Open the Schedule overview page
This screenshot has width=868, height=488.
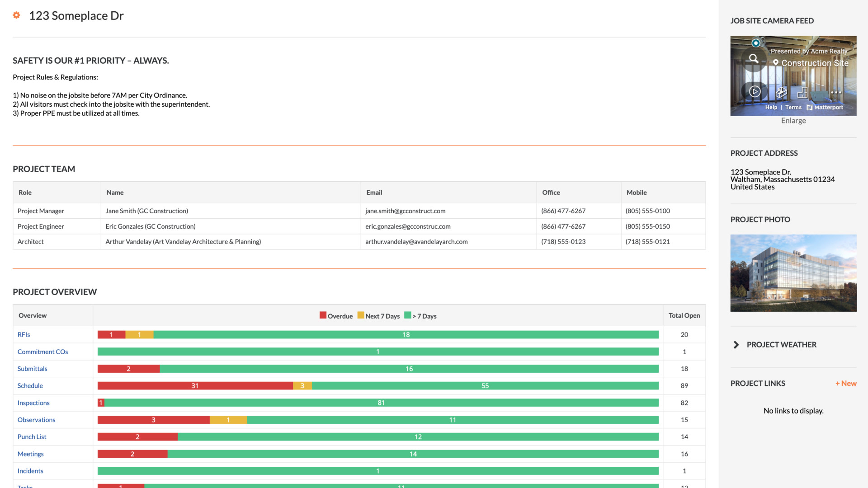click(x=30, y=385)
